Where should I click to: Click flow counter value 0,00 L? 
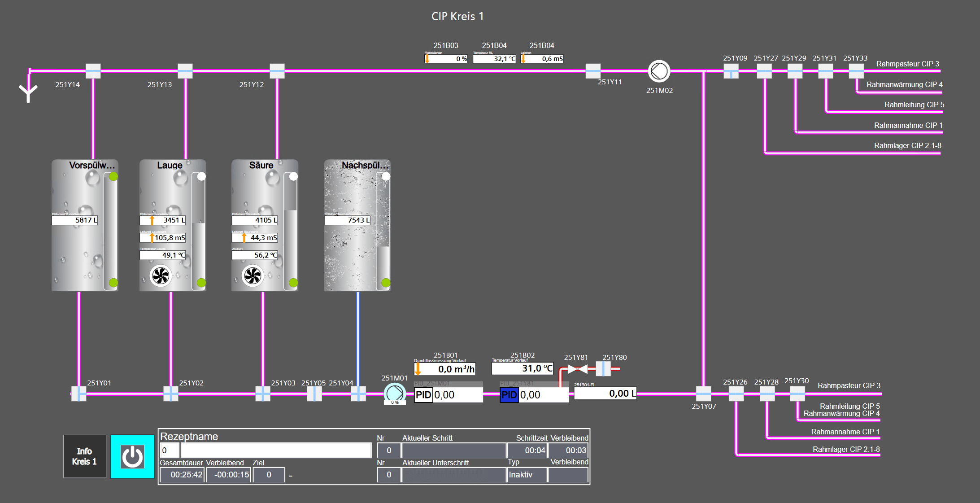[x=605, y=394]
